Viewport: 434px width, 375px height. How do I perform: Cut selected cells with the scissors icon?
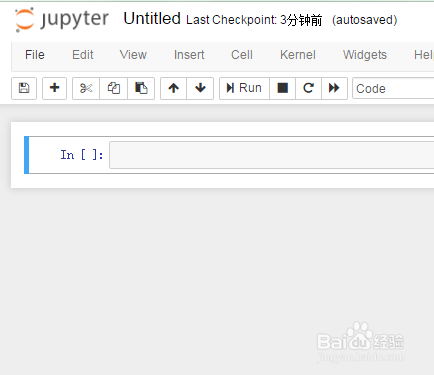86,88
